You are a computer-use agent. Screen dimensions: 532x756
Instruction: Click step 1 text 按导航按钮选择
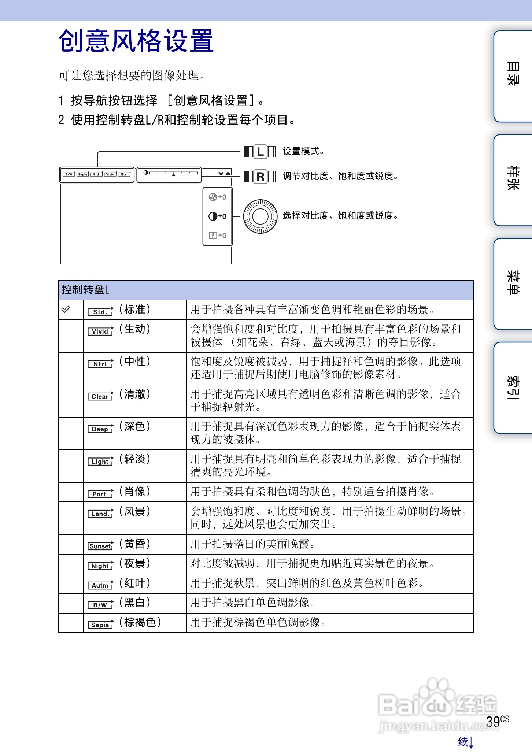[114, 100]
